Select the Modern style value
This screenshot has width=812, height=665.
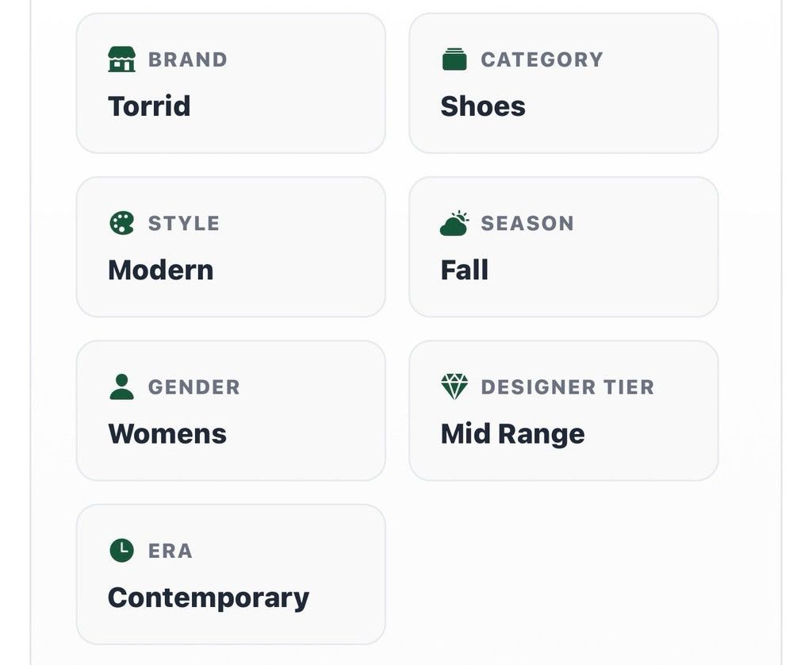tap(160, 270)
